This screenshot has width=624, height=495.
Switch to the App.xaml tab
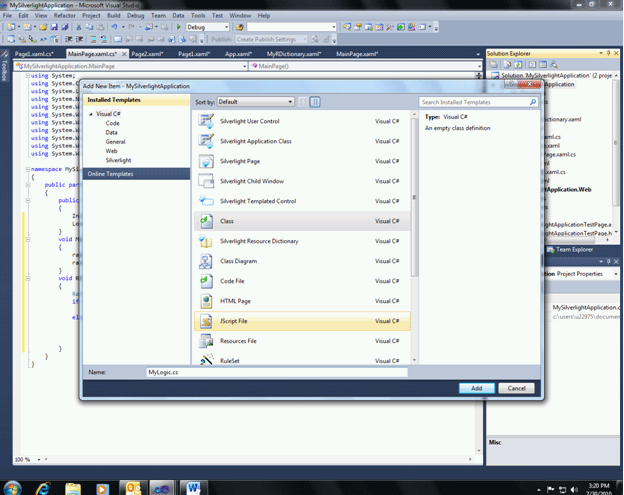[x=238, y=54]
